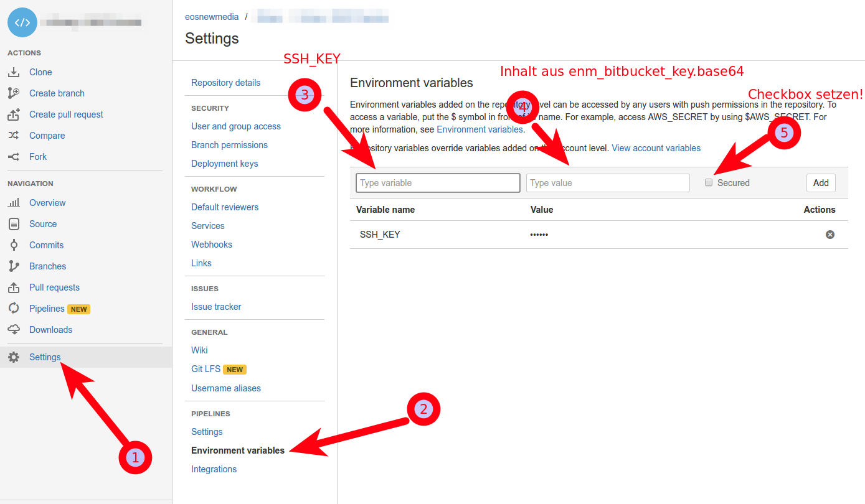The width and height of the screenshot is (865, 504).
Task: Click the repository avatar icon
Action: 22,22
